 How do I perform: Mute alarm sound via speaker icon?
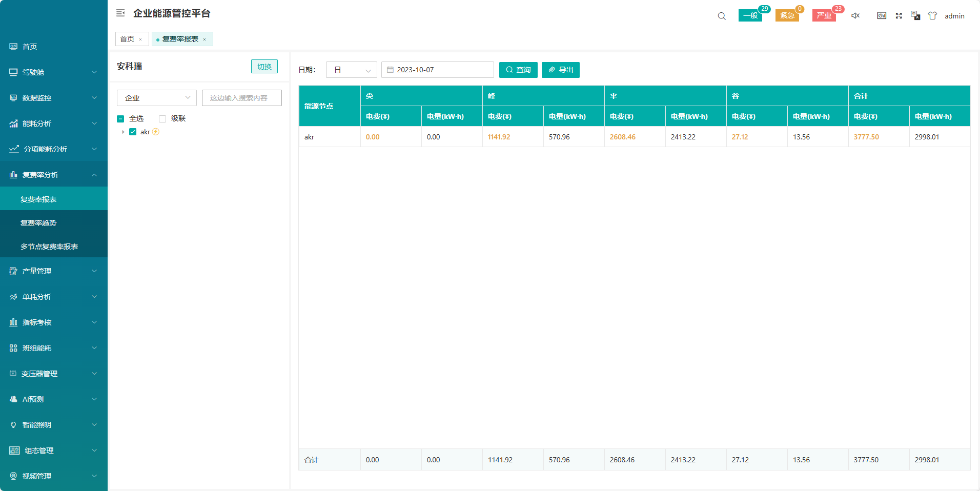(855, 16)
